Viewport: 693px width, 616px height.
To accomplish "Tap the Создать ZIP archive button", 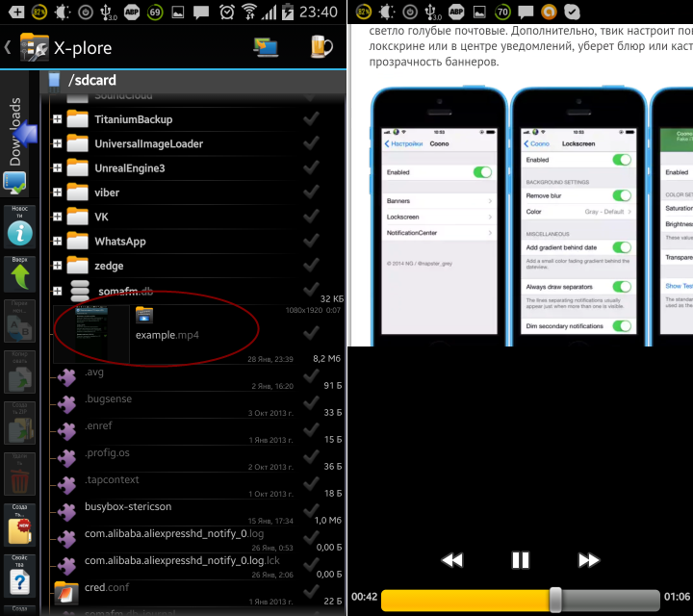I will tap(20, 423).
